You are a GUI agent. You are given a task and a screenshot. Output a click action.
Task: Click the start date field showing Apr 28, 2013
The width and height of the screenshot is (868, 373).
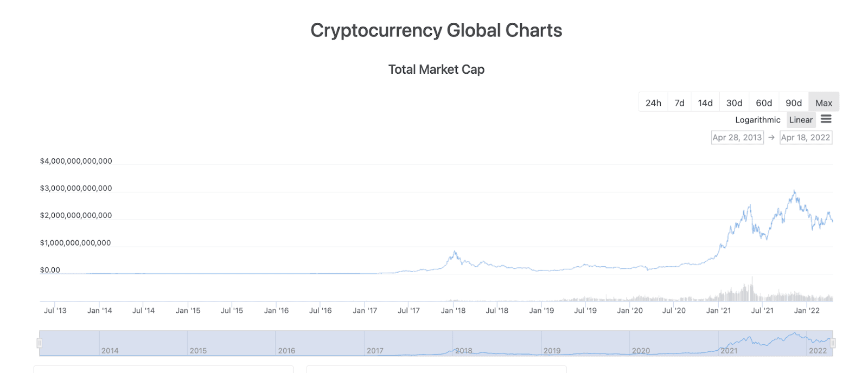pyautogui.click(x=737, y=137)
